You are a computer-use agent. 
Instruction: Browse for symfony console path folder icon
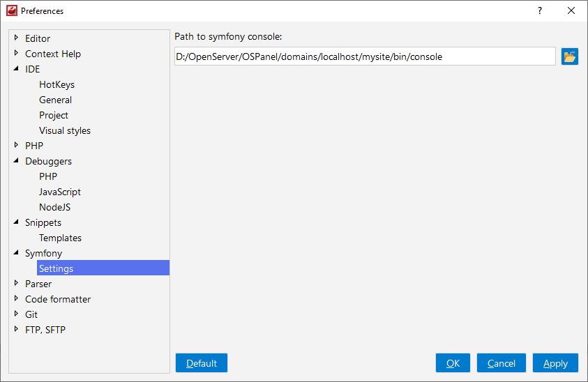point(569,56)
